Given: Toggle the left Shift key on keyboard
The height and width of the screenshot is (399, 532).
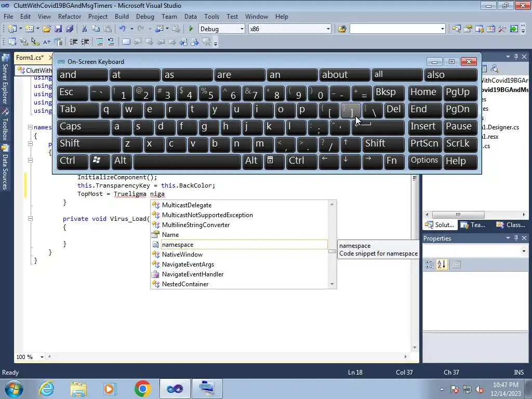Looking at the screenshot, I should 88,144.
